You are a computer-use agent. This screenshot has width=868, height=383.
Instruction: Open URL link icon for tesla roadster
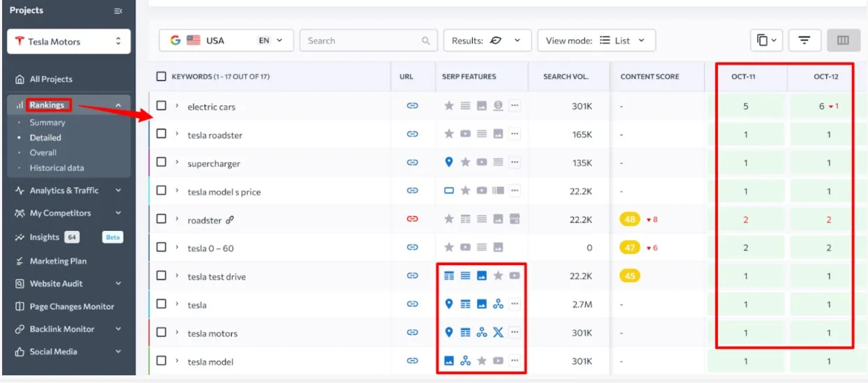(412, 134)
